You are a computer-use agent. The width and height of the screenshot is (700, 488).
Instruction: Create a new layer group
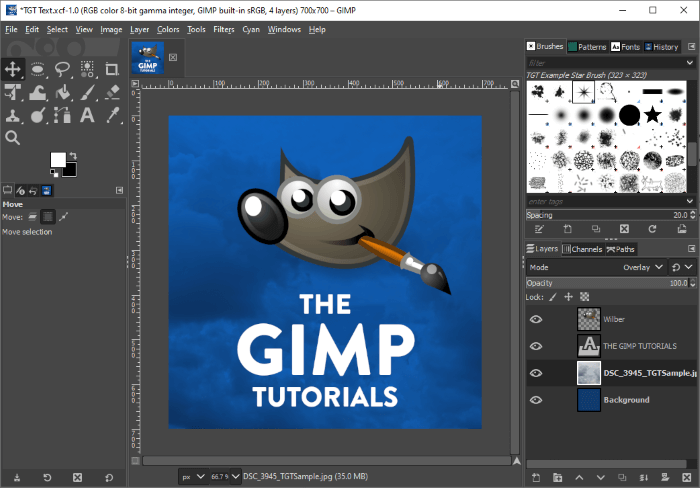(558, 478)
